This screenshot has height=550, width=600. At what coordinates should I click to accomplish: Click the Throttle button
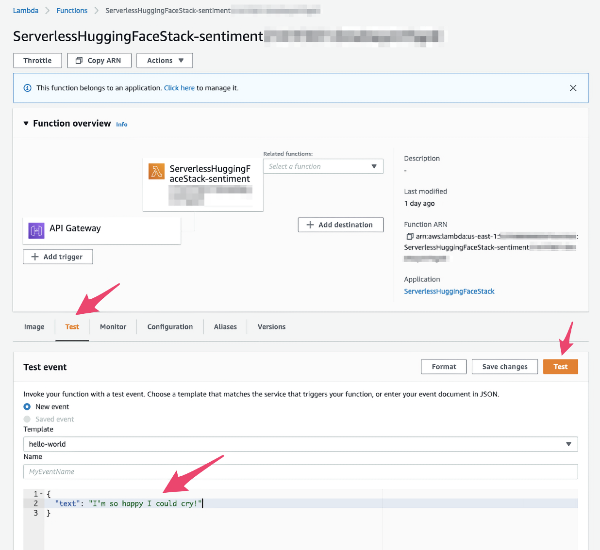pyautogui.click(x=37, y=60)
